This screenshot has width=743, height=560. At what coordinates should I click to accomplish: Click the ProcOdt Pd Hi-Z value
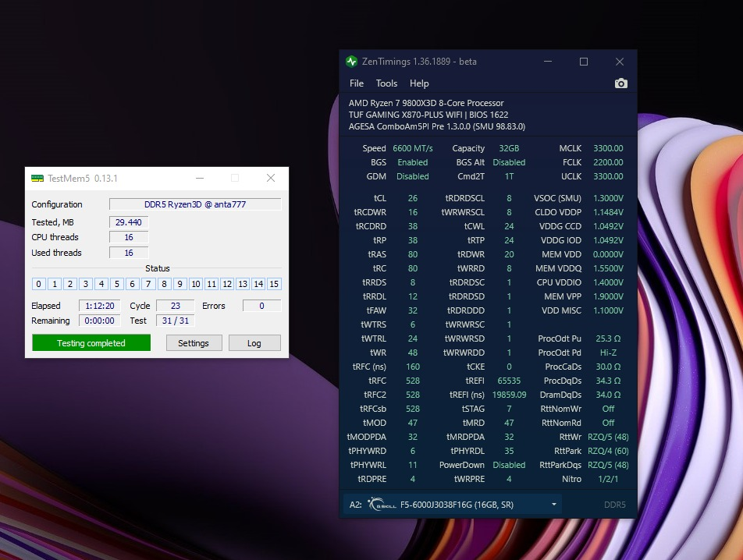608,353
